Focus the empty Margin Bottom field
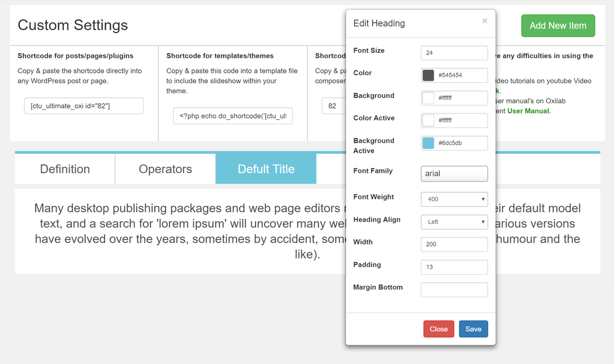Image resolution: width=614 pixels, height=364 pixels. pyautogui.click(x=454, y=290)
